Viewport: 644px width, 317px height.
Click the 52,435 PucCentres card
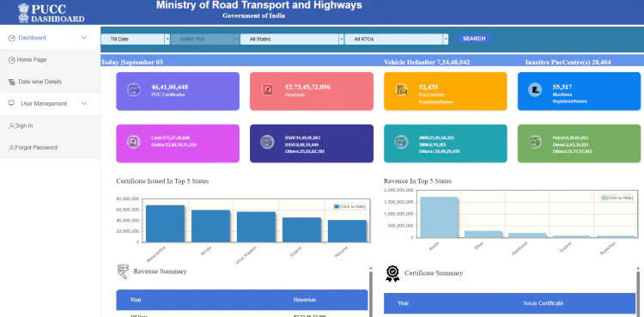tap(446, 91)
